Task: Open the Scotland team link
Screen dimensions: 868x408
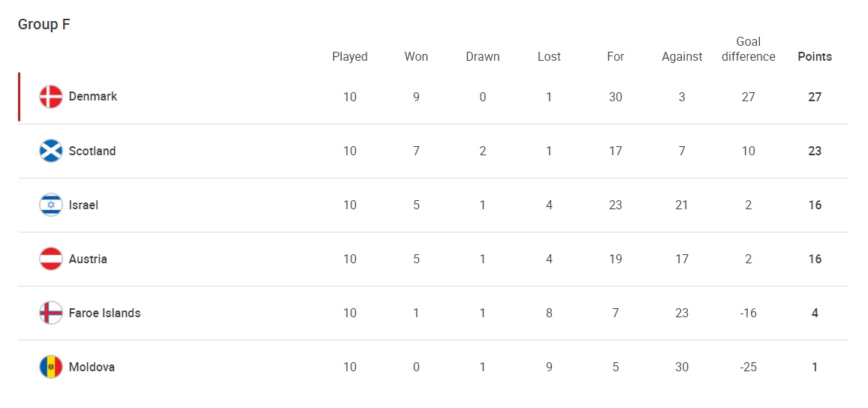Action: coord(92,151)
